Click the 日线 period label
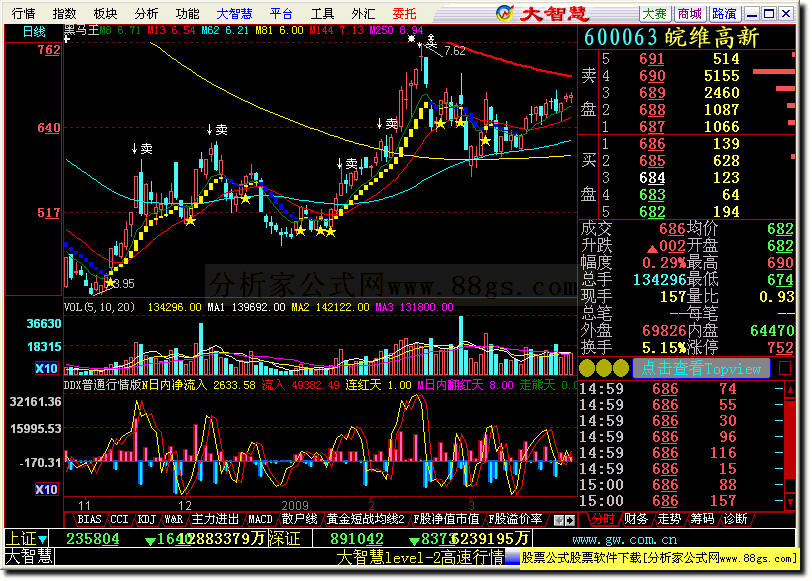 coord(34,32)
